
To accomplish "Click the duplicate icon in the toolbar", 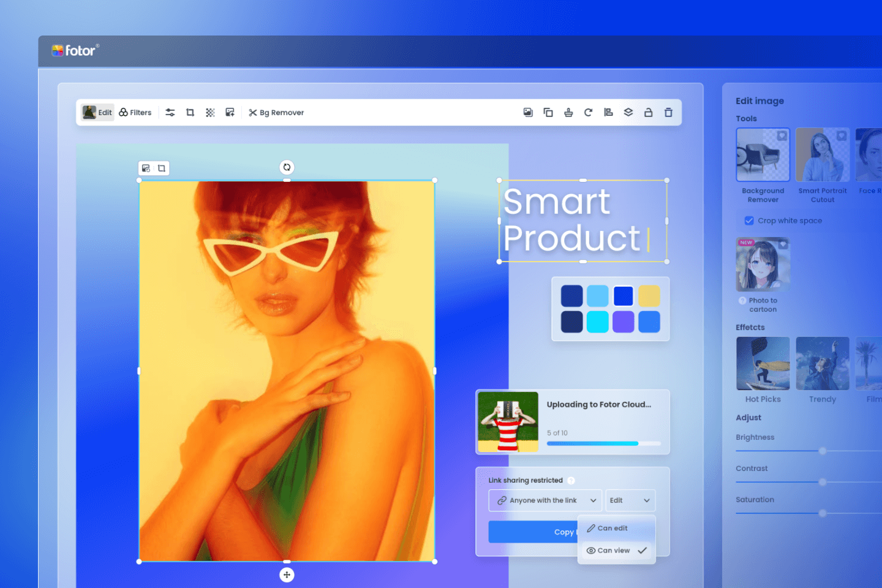I will [548, 113].
